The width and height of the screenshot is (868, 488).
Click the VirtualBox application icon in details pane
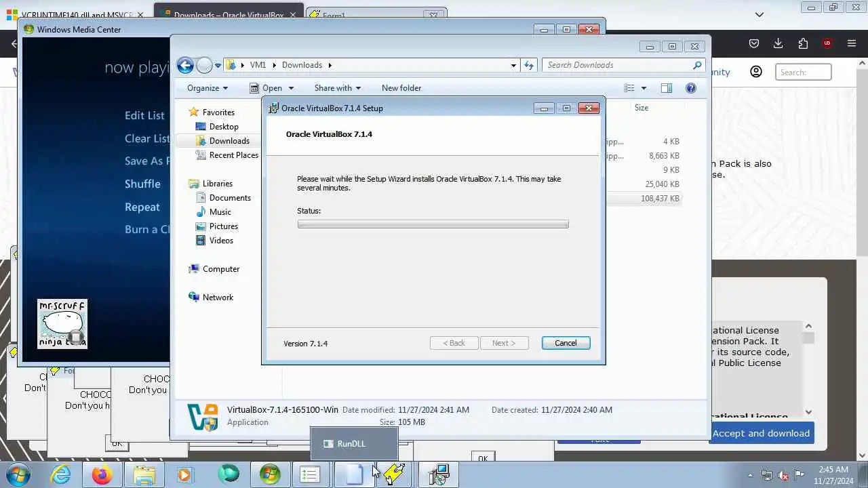pos(203,417)
